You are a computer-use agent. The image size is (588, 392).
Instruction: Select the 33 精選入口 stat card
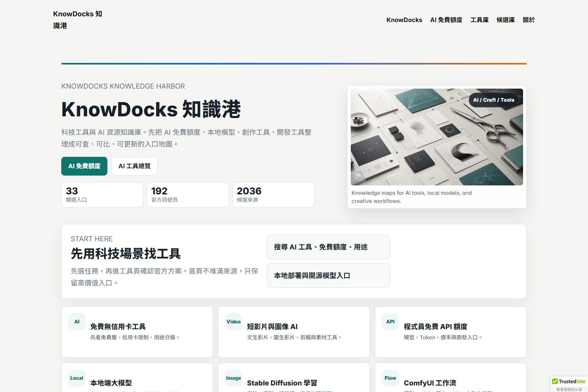point(102,195)
